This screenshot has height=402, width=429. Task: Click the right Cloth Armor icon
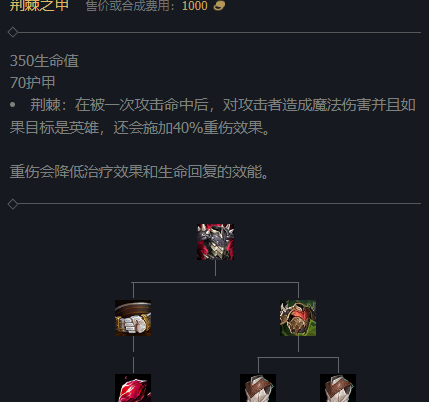point(338,388)
